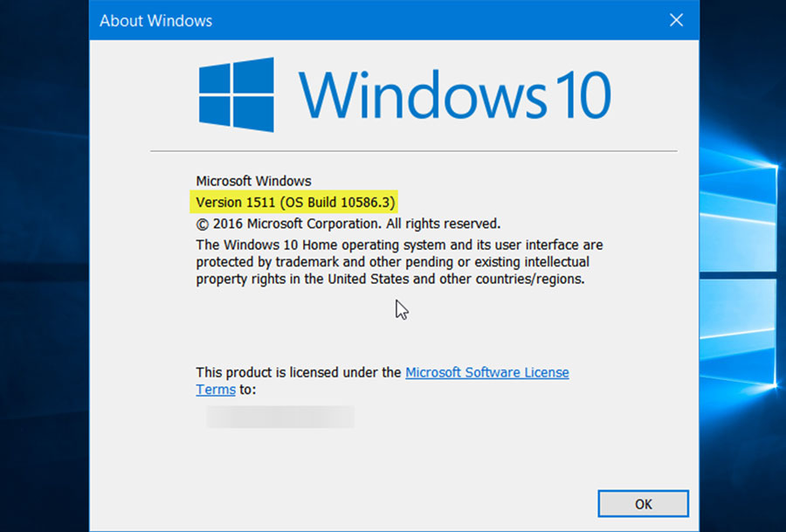The height and width of the screenshot is (532, 786).
Task: Click the 'Version 1511 (OS Build 10586.3)' text
Action: coord(295,202)
